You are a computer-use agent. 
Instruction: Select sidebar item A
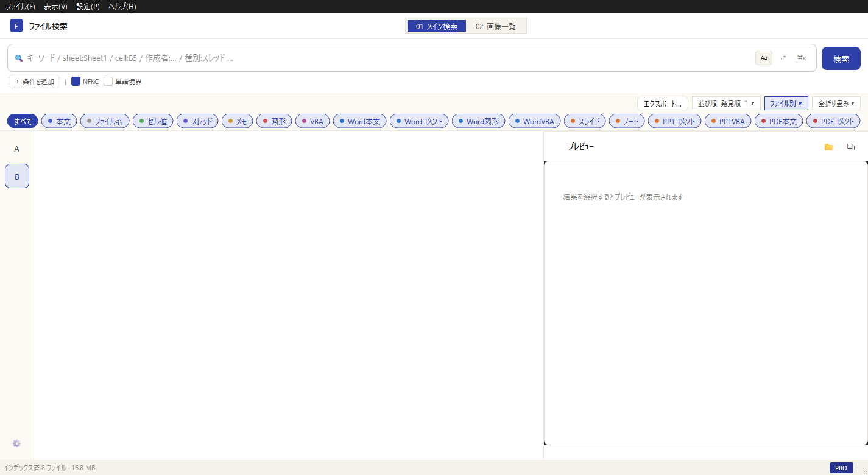click(x=17, y=149)
